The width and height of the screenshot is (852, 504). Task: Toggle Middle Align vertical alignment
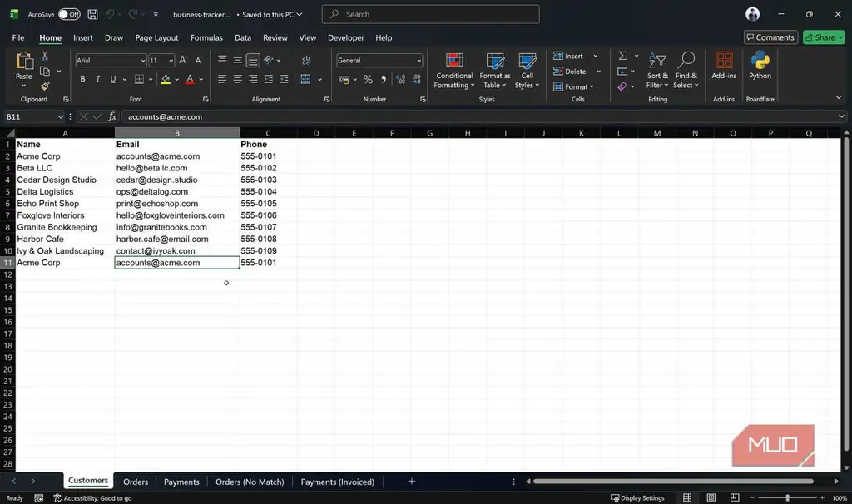[237, 60]
